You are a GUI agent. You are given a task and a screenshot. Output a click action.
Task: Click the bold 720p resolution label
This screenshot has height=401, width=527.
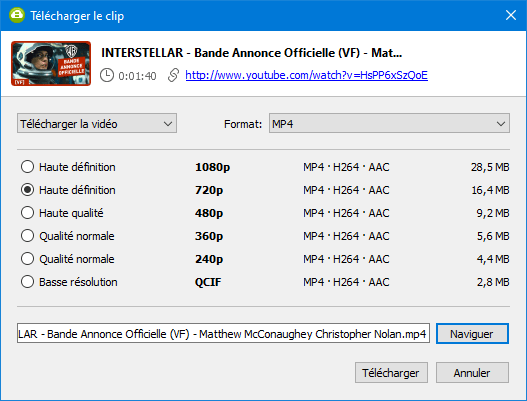(209, 191)
